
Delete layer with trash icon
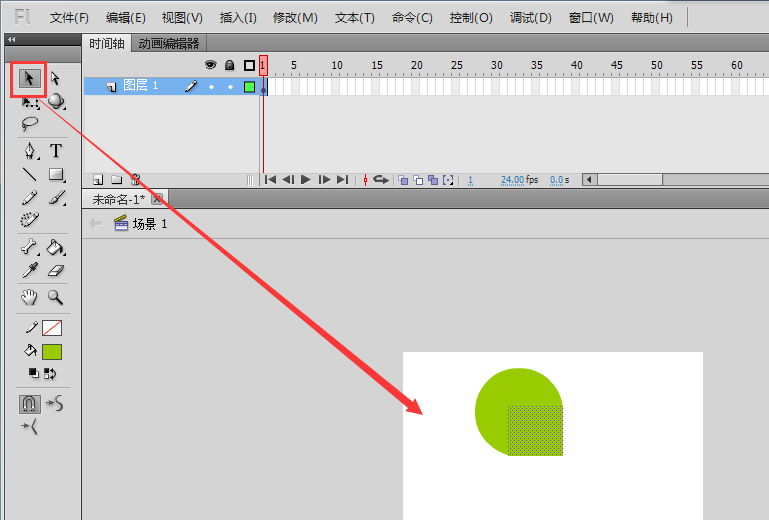(136, 180)
